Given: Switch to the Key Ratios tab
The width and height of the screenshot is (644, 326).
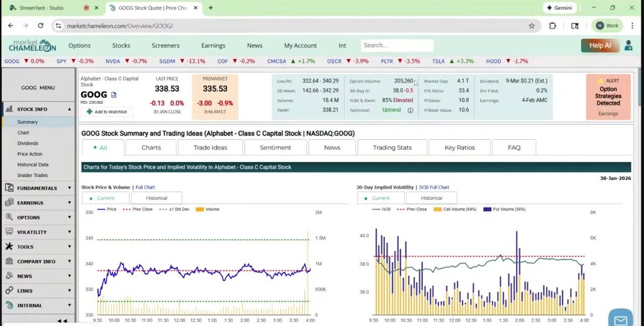Looking at the screenshot, I should 460,147.
